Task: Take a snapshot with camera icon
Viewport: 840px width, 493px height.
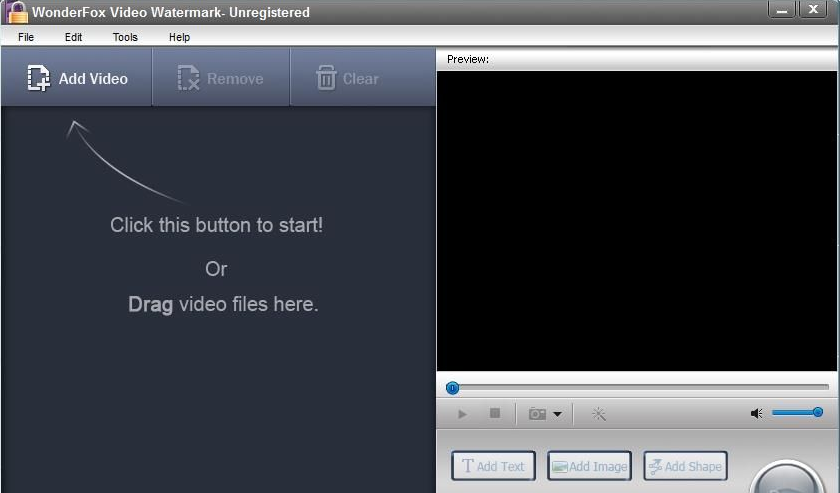Action: pos(537,414)
